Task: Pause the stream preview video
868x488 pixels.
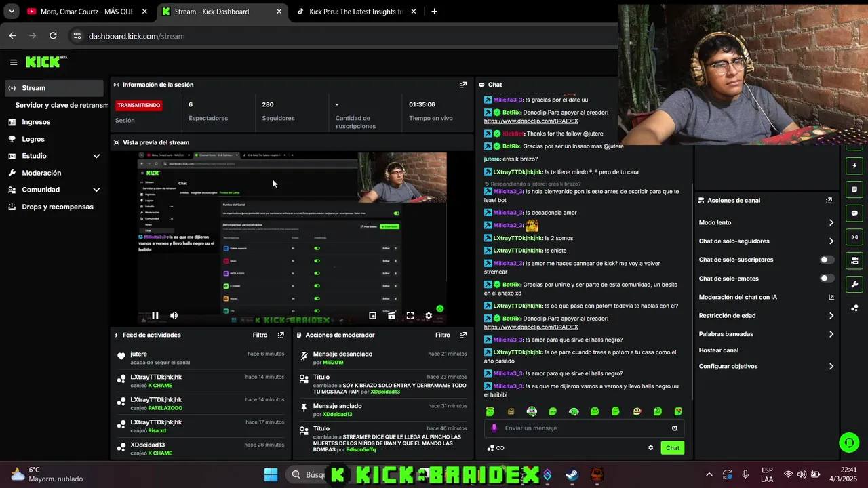Action: coord(155,315)
